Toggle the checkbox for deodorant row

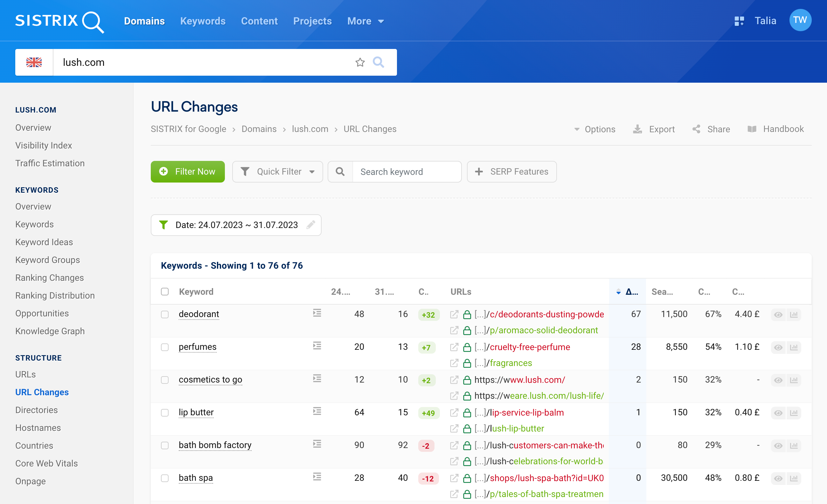(165, 314)
